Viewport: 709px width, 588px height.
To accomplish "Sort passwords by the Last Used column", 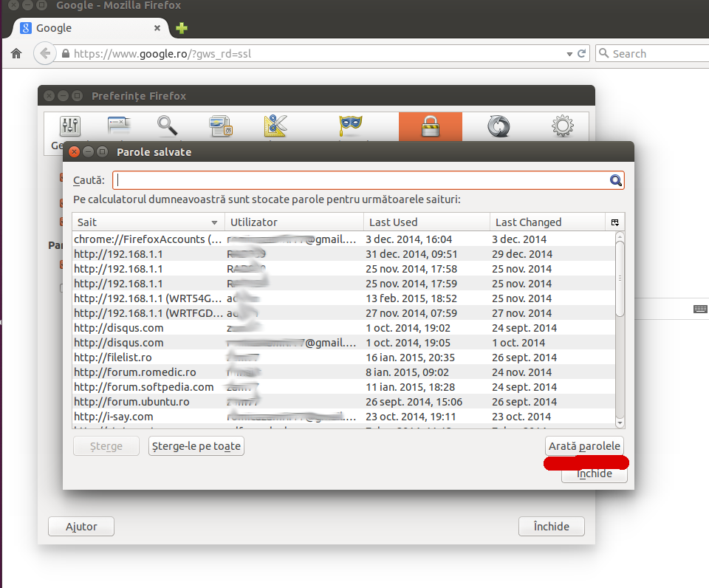I will tap(427, 222).
